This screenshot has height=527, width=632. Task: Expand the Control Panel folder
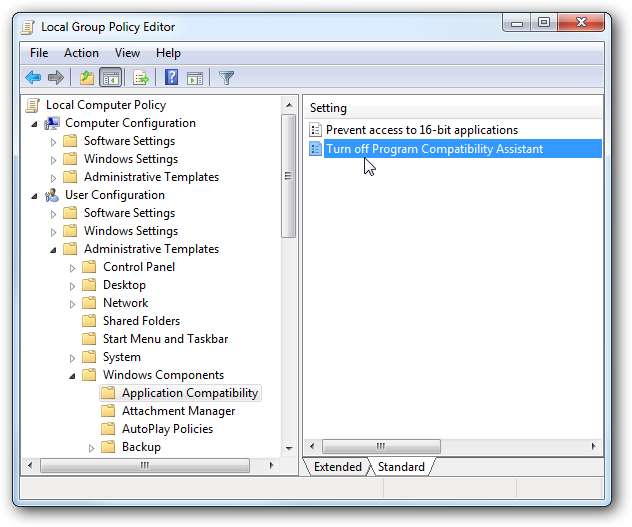tap(72, 267)
